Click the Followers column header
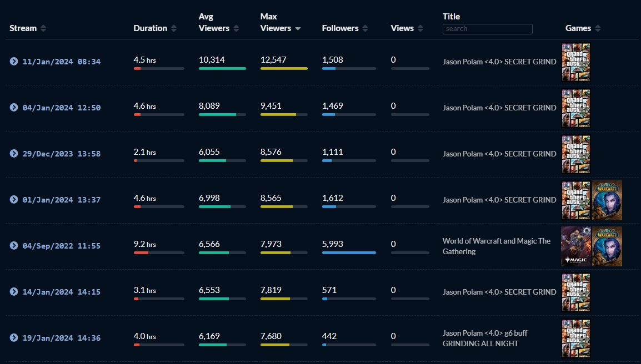 click(x=340, y=28)
